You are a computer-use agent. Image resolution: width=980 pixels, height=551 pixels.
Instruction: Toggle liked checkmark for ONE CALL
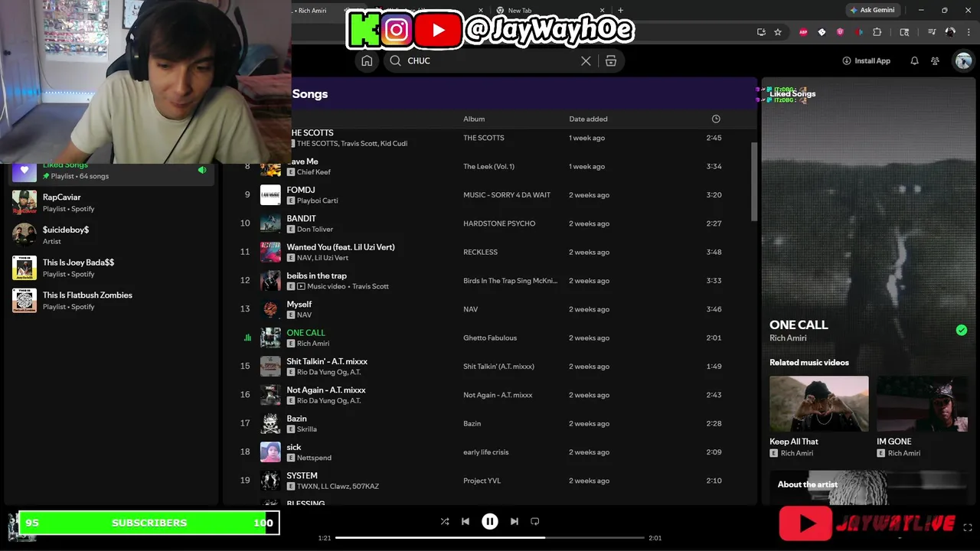962,330
